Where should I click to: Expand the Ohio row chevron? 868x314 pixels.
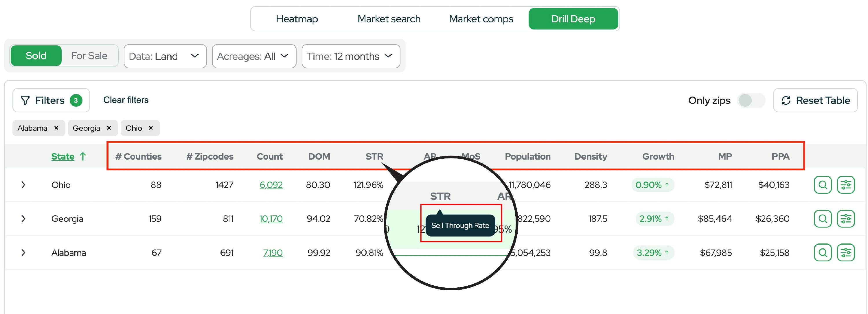pyautogui.click(x=23, y=185)
